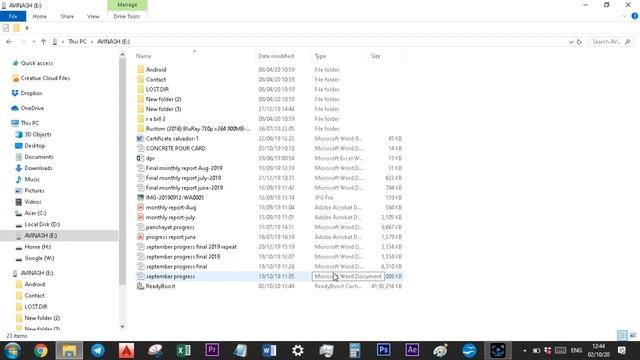Click Quick access star in navigation pane
The image size is (640, 360).
[x=16, y=63]
